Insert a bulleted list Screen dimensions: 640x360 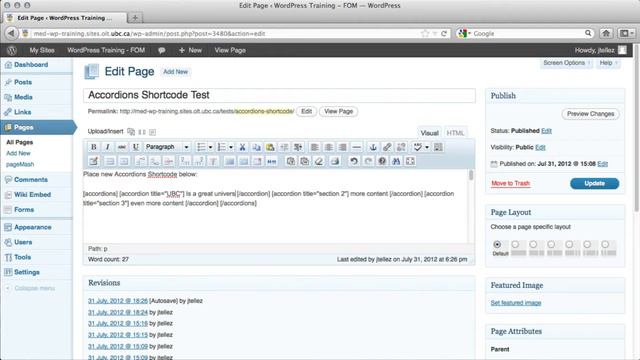[x=201, y=147]
